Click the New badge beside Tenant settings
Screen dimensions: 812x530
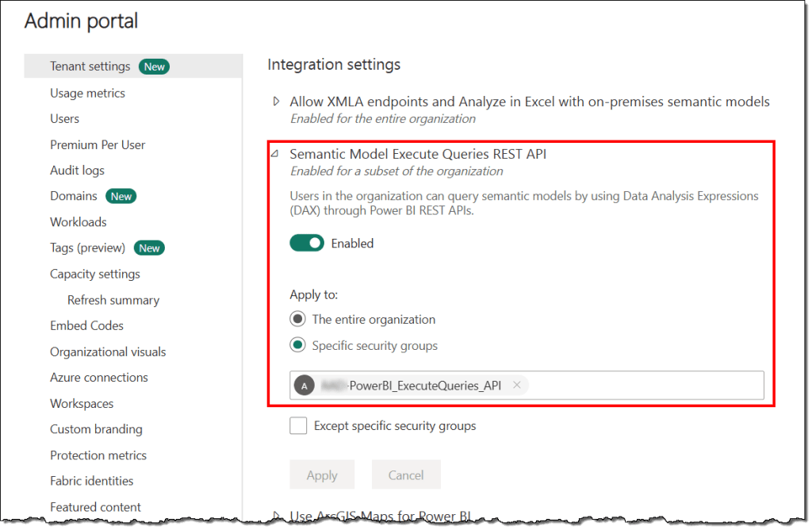[154, 67]
